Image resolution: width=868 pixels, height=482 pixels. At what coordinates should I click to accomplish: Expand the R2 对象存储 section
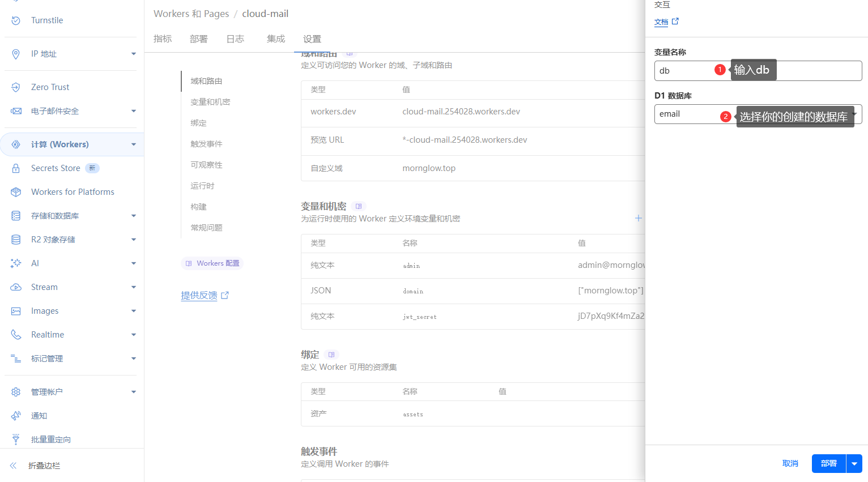[x=134, y=240]
